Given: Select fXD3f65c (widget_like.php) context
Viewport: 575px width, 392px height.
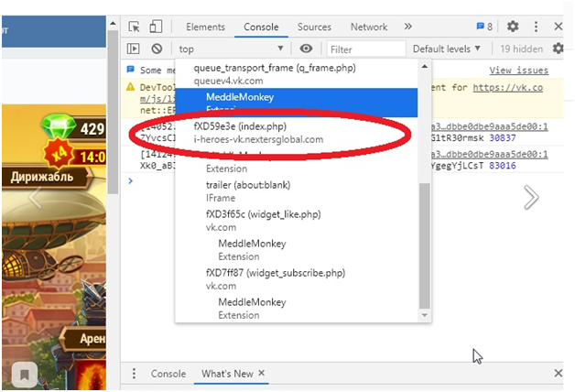Looking at the screenshot, I should point(297,221).
